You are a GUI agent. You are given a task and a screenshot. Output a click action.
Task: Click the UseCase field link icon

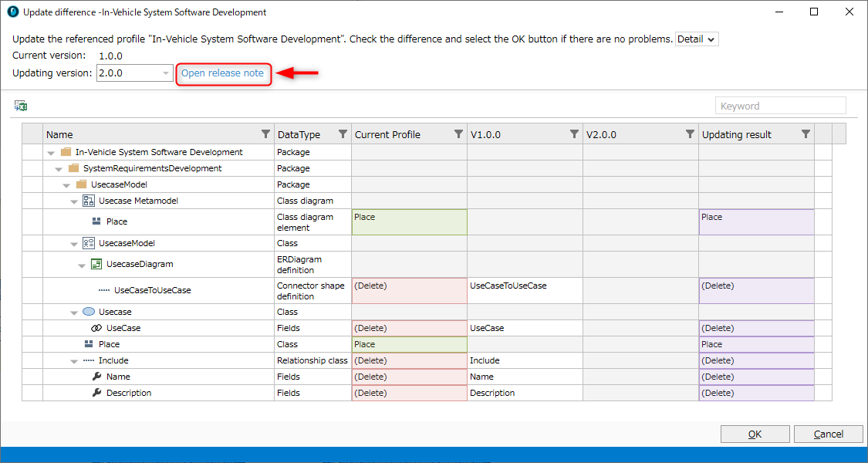coord(96,328)
